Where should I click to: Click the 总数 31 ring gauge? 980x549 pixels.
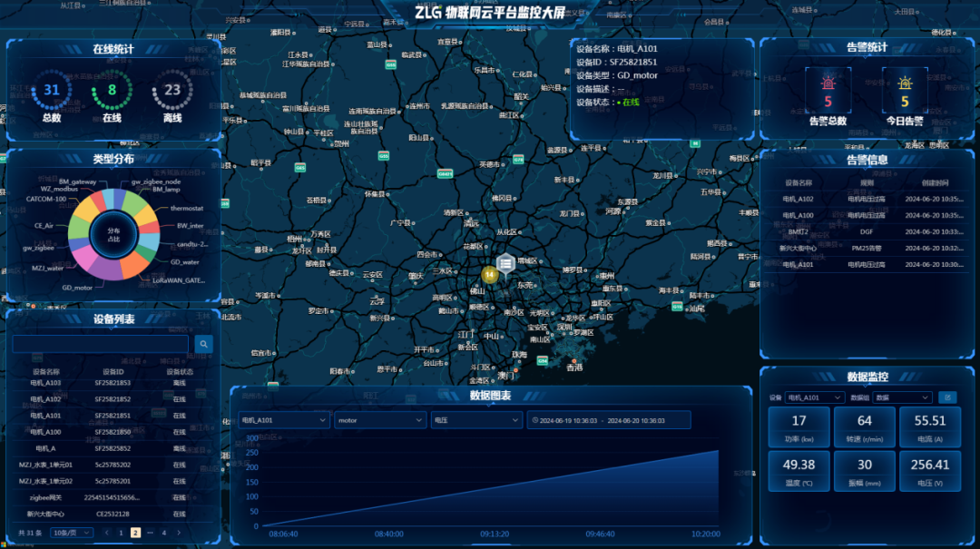point(51,90)
